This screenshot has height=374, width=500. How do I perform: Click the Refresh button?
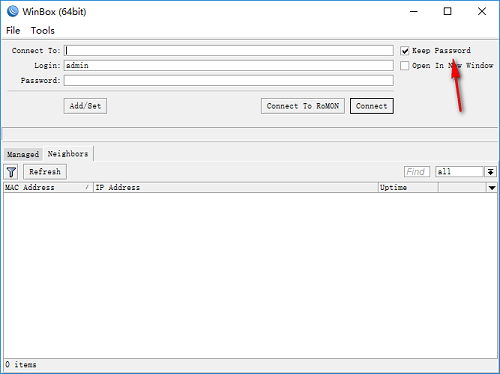[x=45, y=172]
